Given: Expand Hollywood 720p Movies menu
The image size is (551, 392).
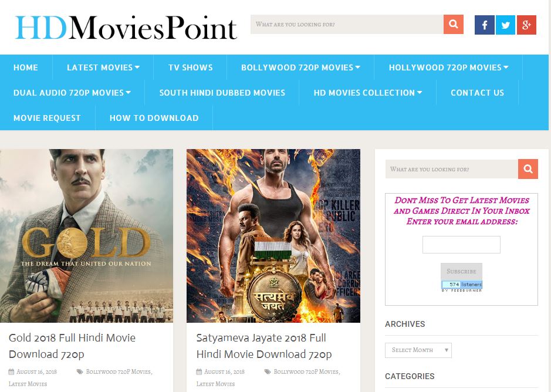Looking at the screenshot, I should [x=448, y=67].
